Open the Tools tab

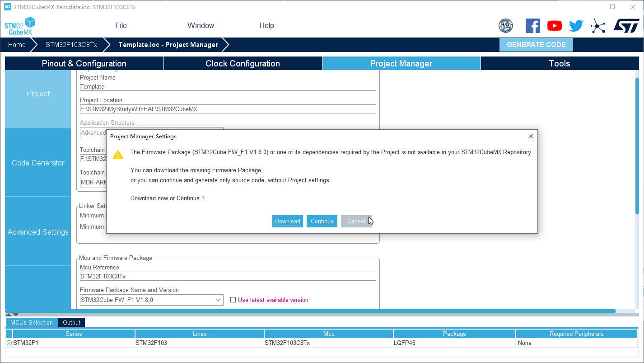coord(560,63)
